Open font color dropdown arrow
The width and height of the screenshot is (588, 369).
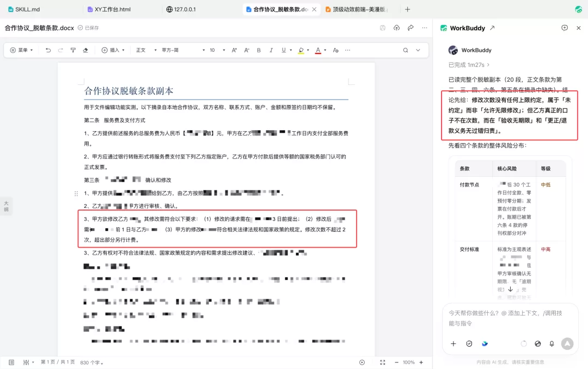point(325,50)
